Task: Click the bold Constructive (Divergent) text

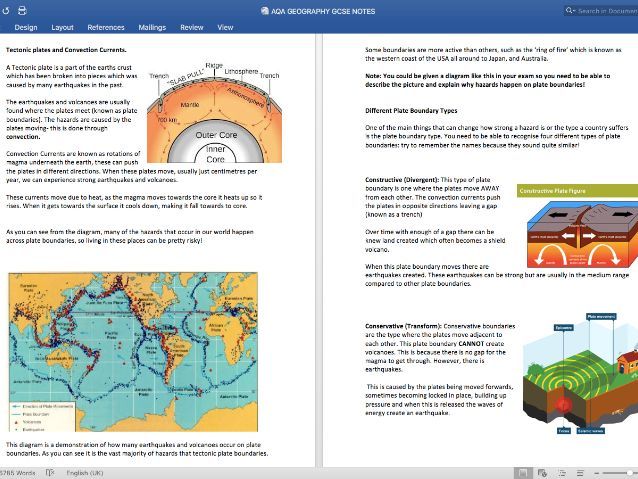Action: (x=402, y=179)
